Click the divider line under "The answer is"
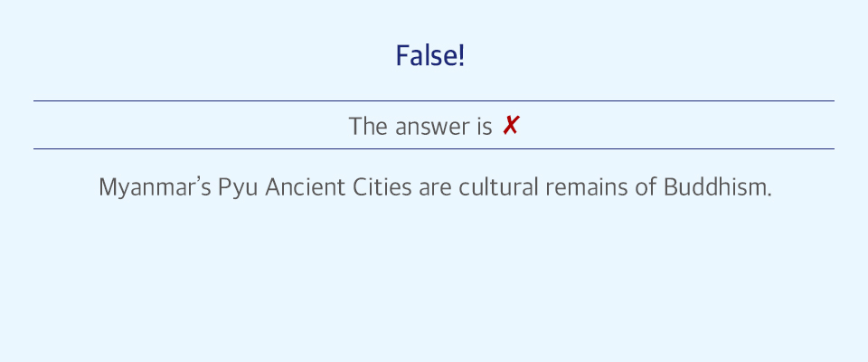 pos(433,148)
